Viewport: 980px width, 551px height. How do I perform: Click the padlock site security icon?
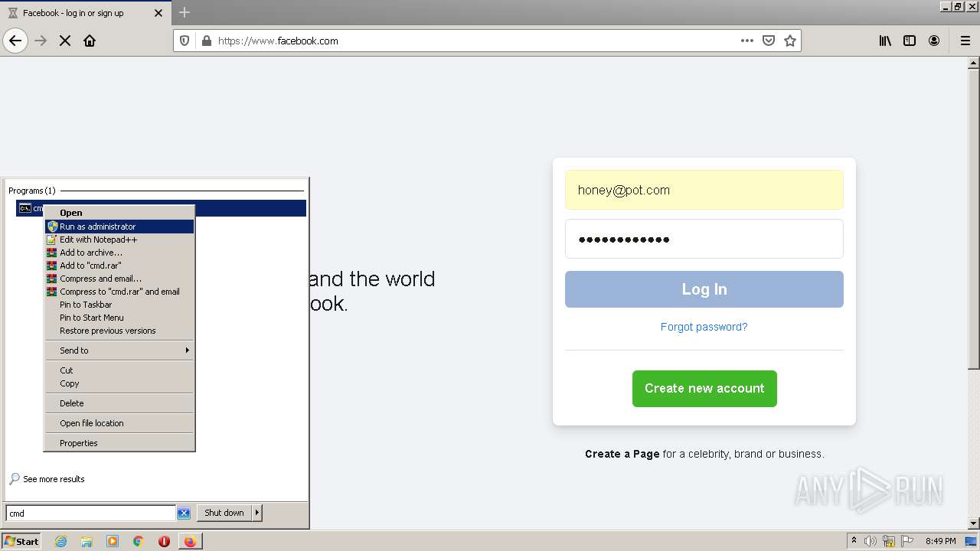click(206, 41)
